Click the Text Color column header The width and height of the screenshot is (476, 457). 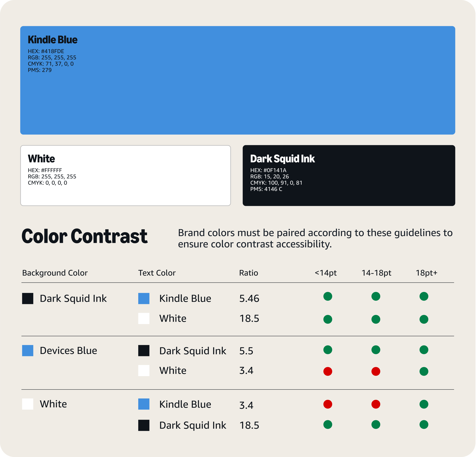[157, 273]
